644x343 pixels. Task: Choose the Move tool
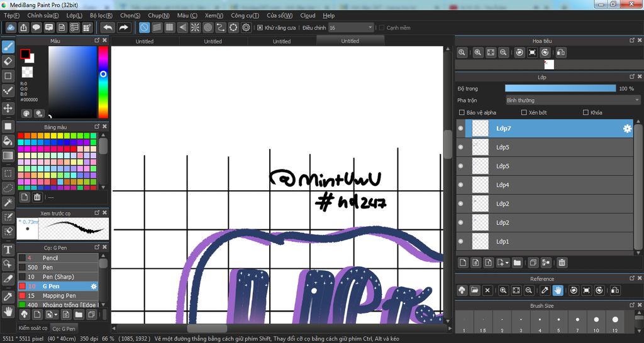(8, 108)
